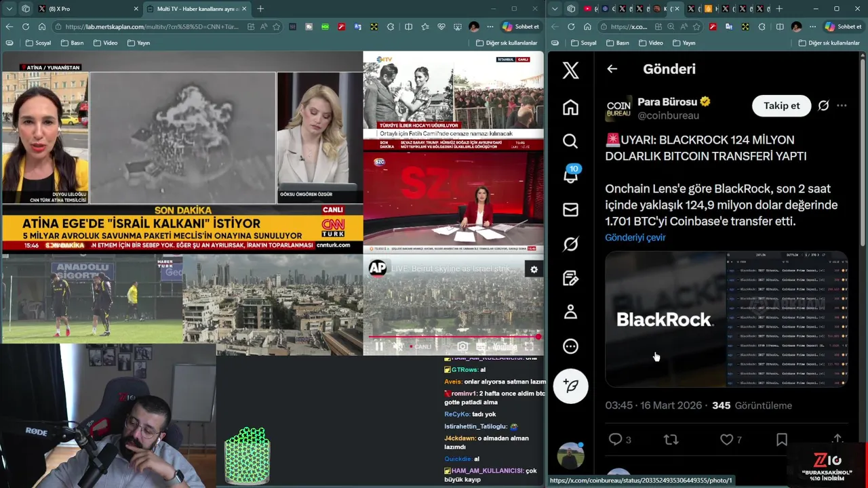This screenshot has width=868, height=488.
Task: Open Messages envelope in X sidebar
Action: click(x=570, y=209)
